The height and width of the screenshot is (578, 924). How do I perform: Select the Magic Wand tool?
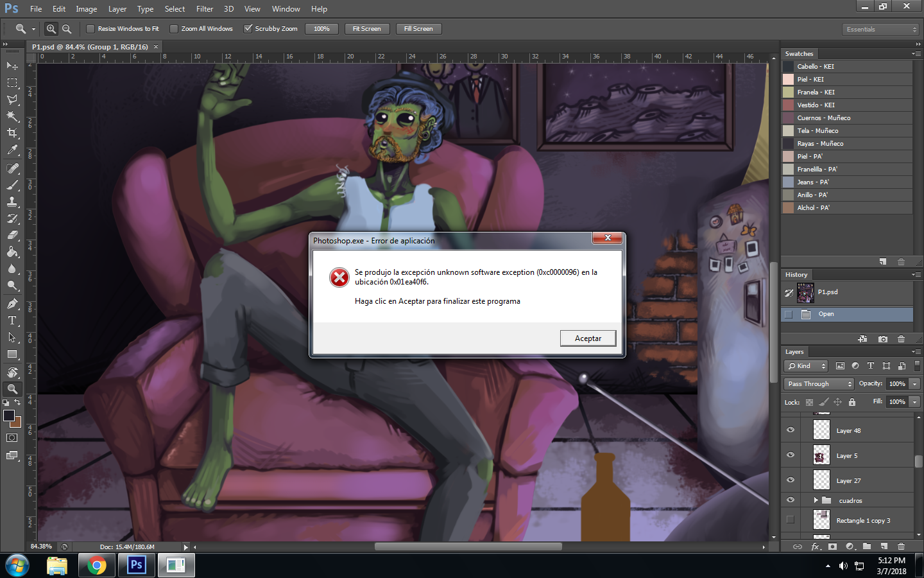coord(12,116)
